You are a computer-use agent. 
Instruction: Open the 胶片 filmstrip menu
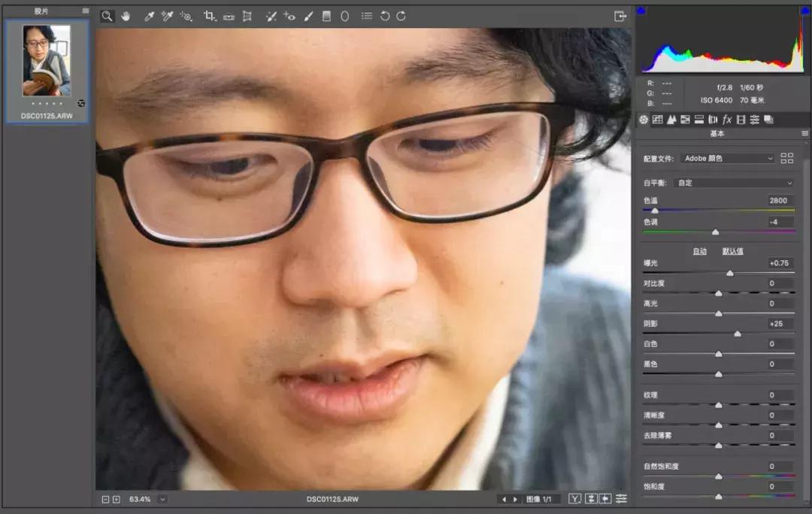pos(85,11)
